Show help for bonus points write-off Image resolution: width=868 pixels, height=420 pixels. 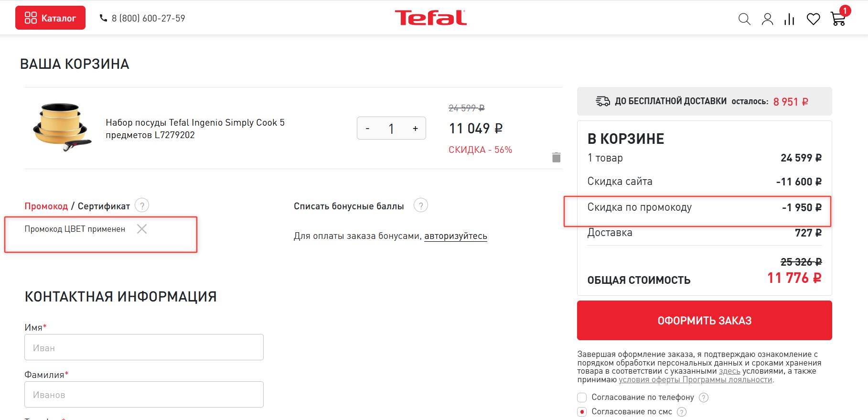coord(420,205)
